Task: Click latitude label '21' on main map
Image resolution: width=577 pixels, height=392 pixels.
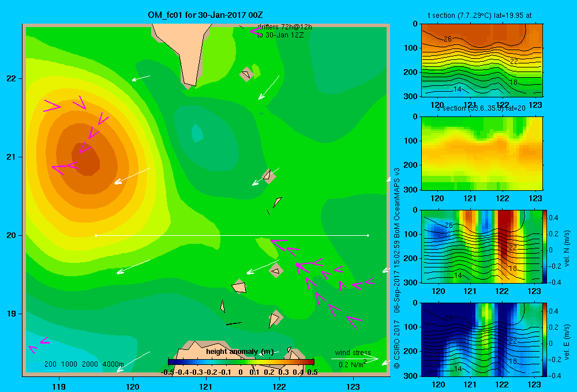Action: [11, 157]
